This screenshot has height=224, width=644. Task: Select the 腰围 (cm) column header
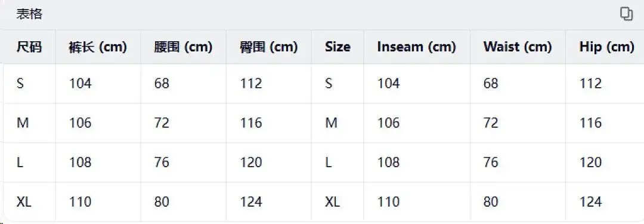183,47
